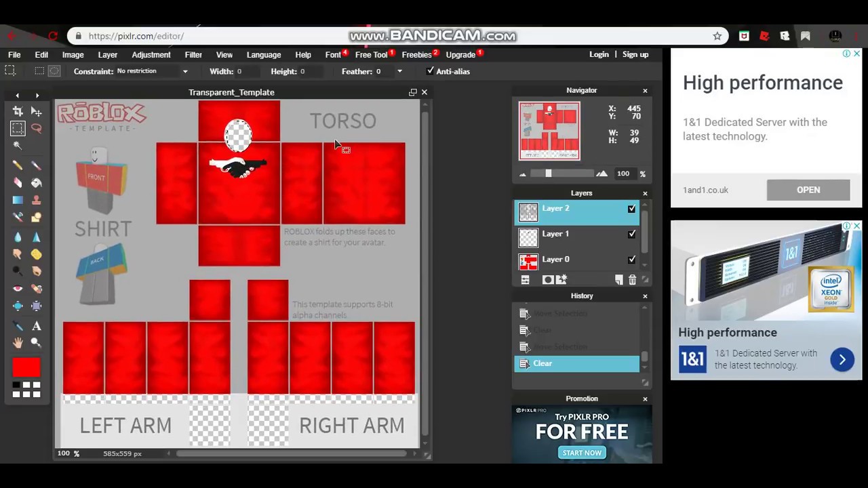Select the Spot heal tool
Image resolution: width=868 pixels, height=488 pixels.
click(x=37, y=289)
